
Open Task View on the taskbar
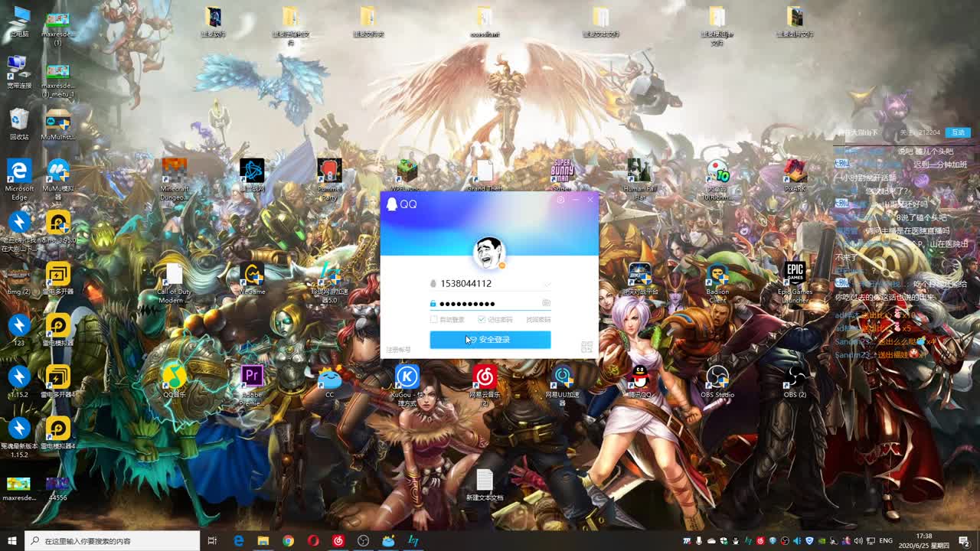tap(212, 541)
